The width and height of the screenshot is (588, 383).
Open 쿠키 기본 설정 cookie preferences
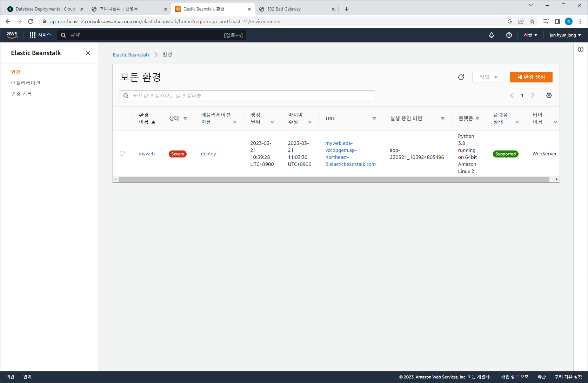(568, 377)
